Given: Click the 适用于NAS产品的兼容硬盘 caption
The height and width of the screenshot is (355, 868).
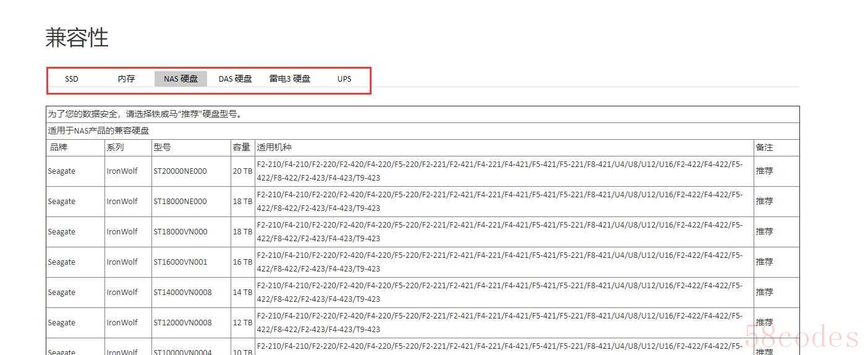Looking at the screenshot, I should (98, 131).
